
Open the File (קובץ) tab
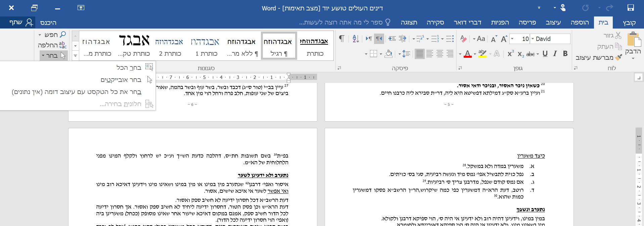coord(629,22)
